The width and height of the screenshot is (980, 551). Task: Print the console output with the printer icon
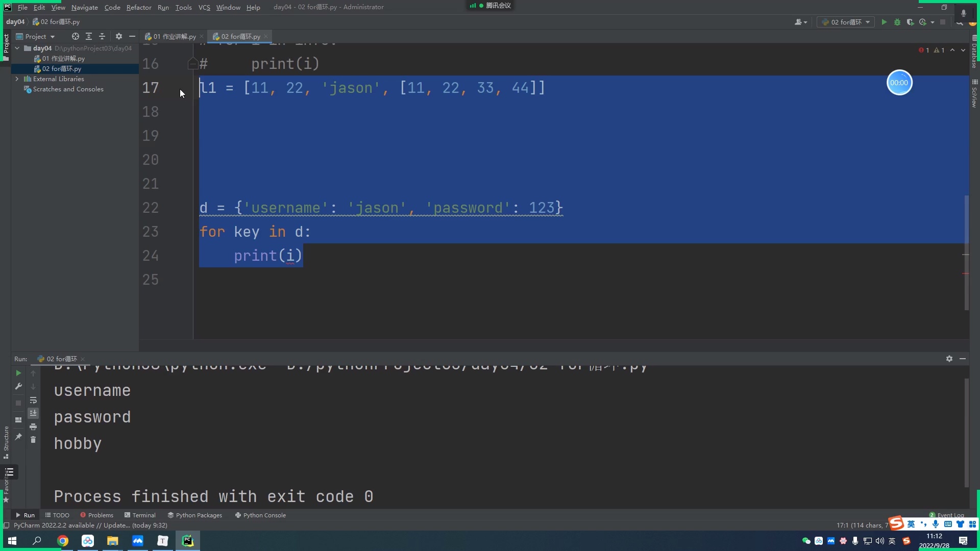pos(33,427)
